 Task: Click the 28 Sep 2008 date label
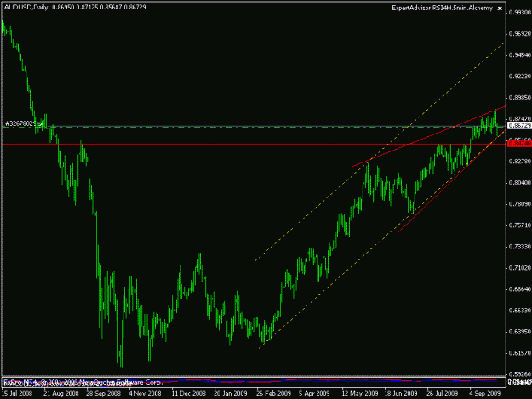tap(104, 394)
